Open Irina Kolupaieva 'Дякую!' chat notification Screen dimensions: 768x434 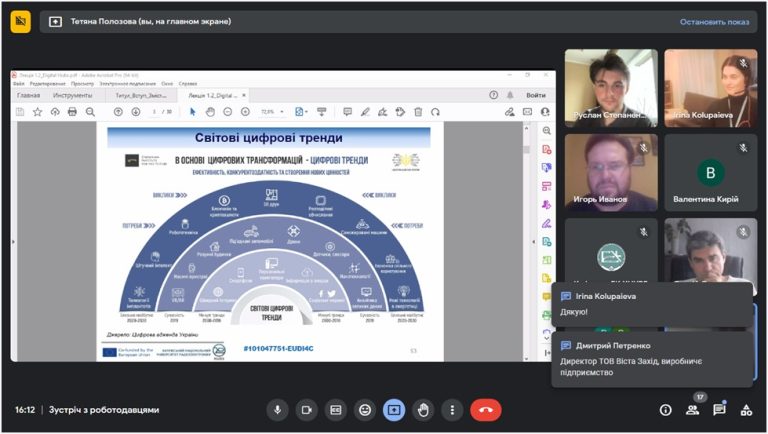click(652, 304)
